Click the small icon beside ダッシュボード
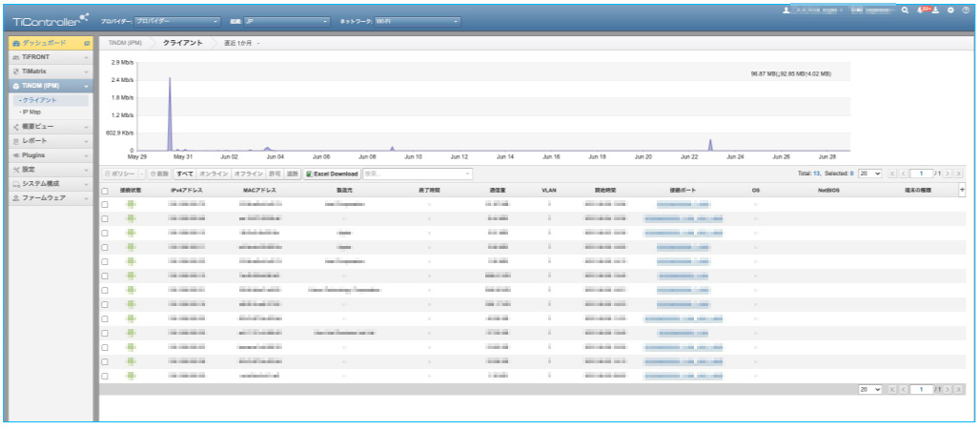 [86, 43]
